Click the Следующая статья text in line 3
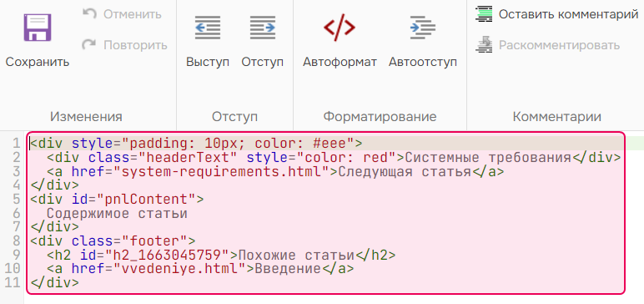The image size is (644, 304). (404, 171)
